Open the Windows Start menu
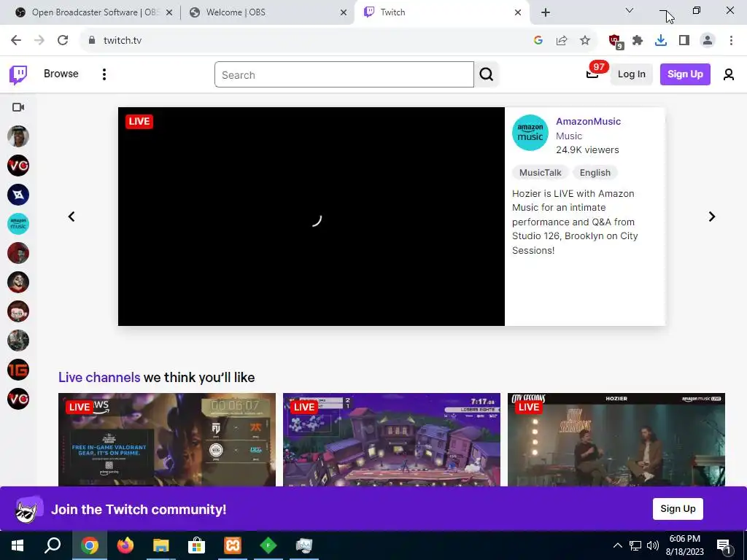 (18, 545)
